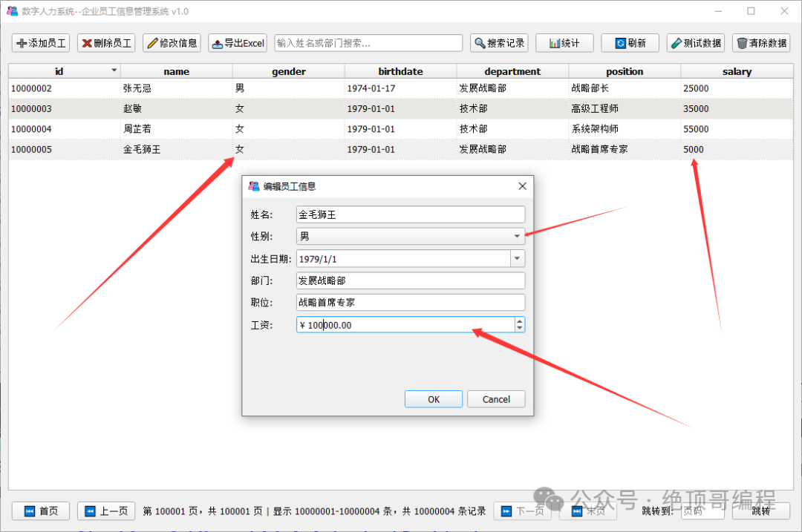This screenshot has width=802, height=532.
Task: Go to 首页 first page
Action: click(41, 510)
